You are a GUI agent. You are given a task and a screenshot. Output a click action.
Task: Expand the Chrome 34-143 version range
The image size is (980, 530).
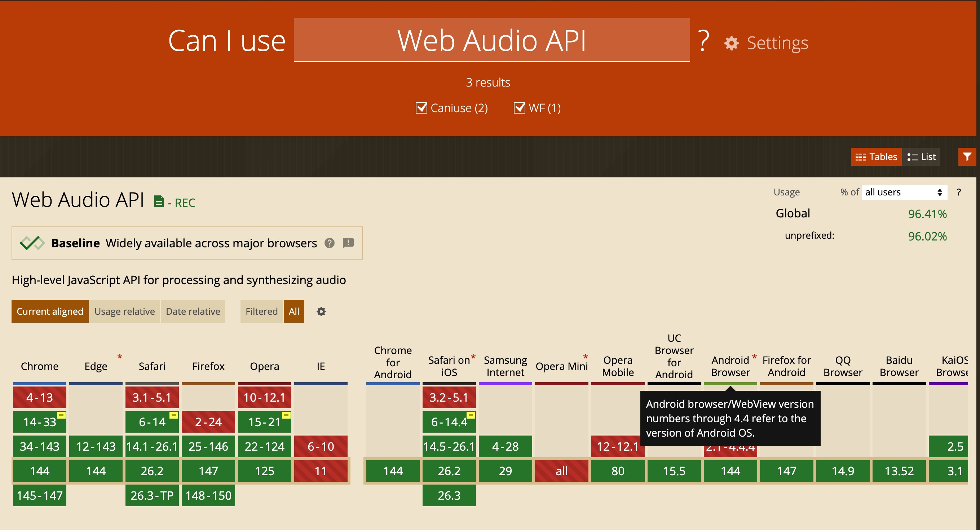tap(40, 446)
